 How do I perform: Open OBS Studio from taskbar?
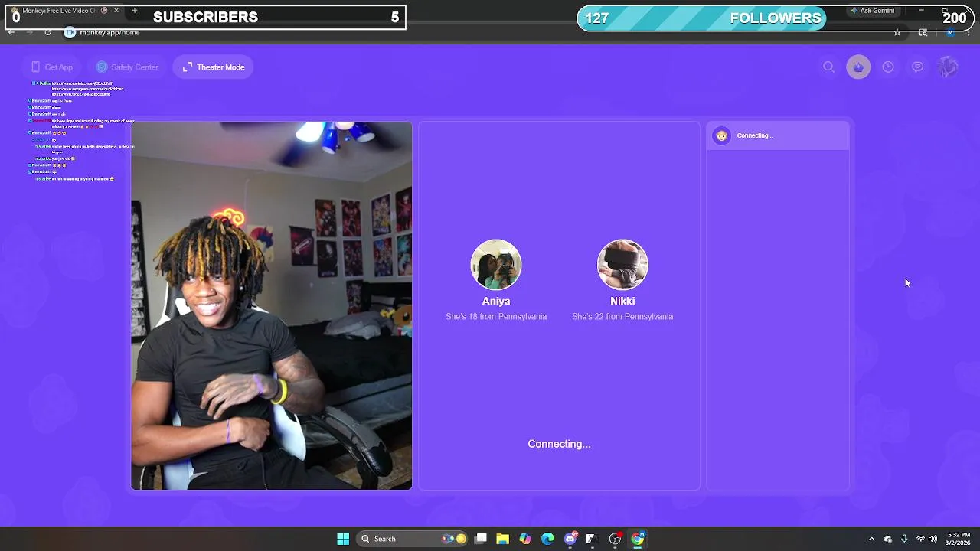pyautogui.click(x=615, y=539)
